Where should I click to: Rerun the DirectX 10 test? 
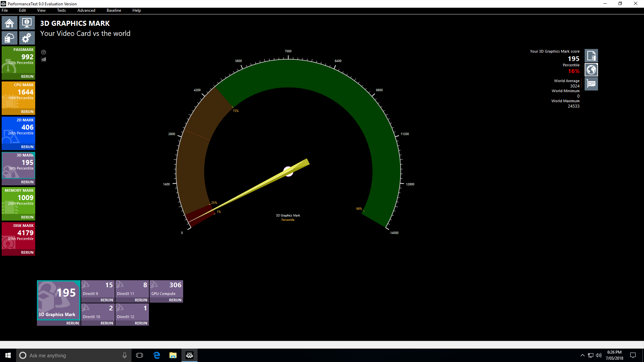(x=107, y=323)
